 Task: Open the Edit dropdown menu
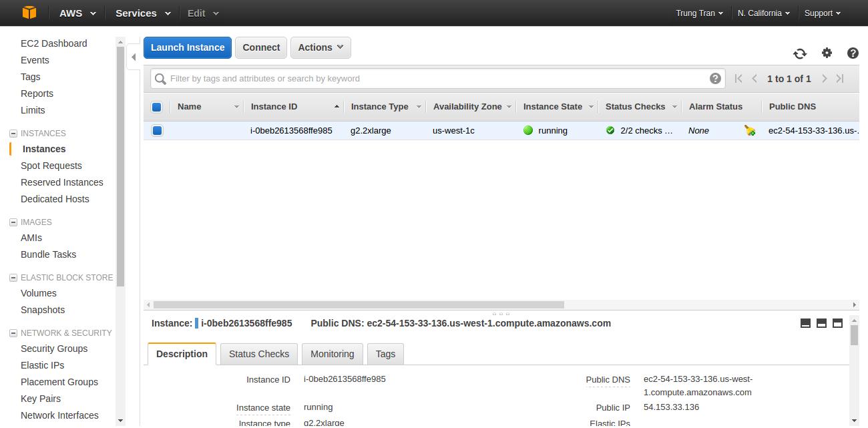click(x=203, y=13)
